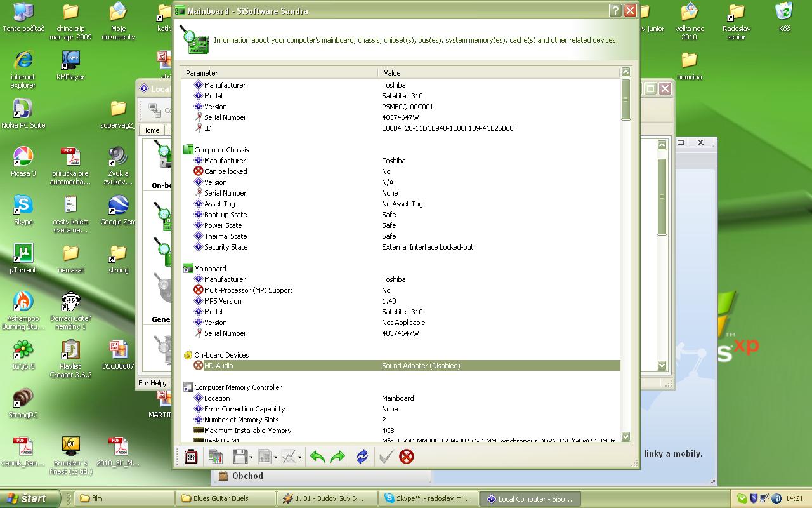Click the Local Computer - SiSoftware taskbar button
The image size is (812, 508).
530,498
